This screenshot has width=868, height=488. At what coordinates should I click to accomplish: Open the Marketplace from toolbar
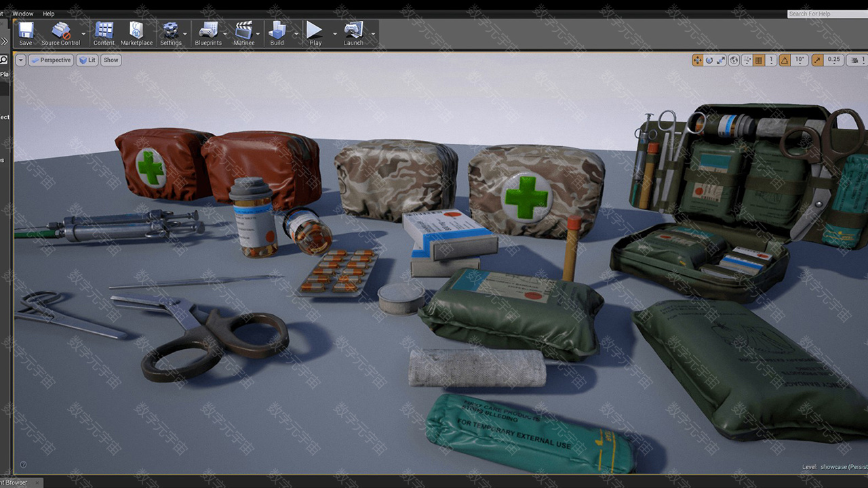(x=136, y=33)
